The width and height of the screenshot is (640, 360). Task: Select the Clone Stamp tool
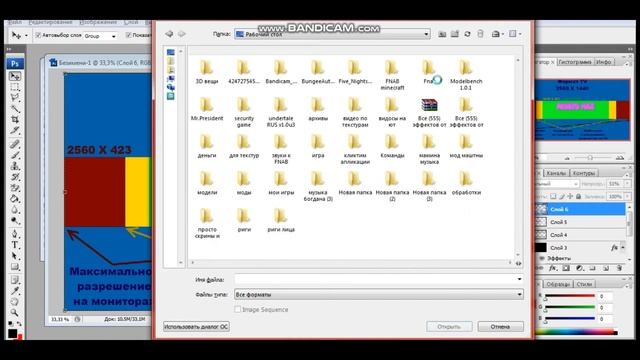click(x=15, y=166)
